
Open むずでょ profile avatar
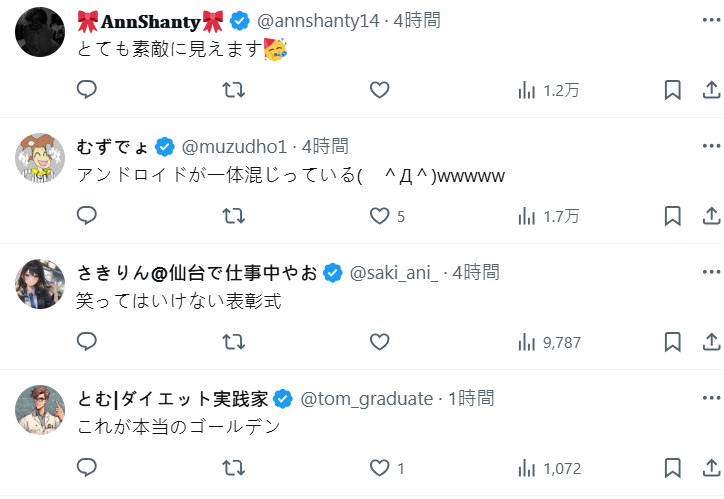(x=41, y=158)
